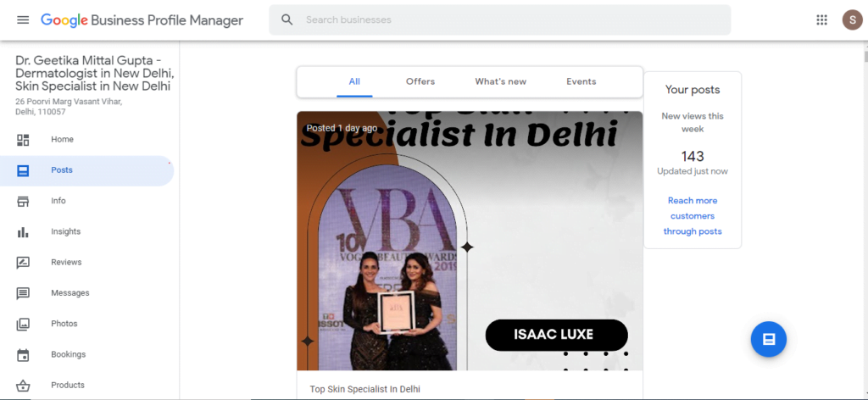
Task: Open the hamburger main menu
Action: click(x=23, y=20)
